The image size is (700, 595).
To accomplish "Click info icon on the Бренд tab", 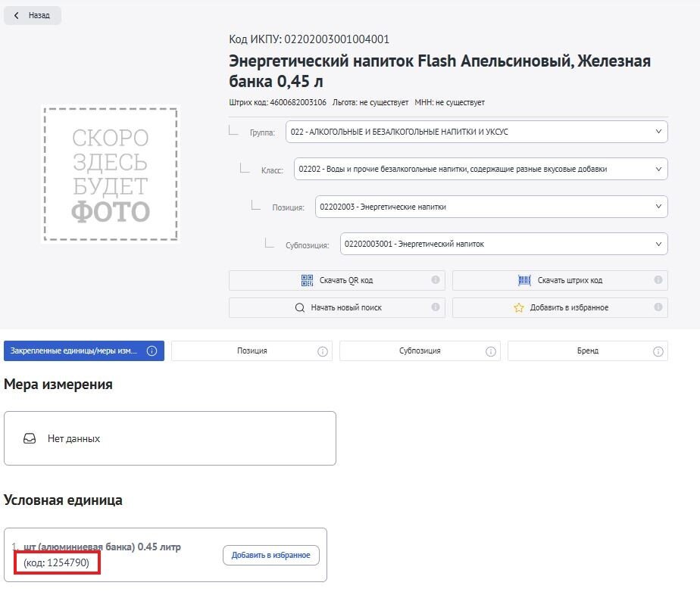I will [658, 351].
